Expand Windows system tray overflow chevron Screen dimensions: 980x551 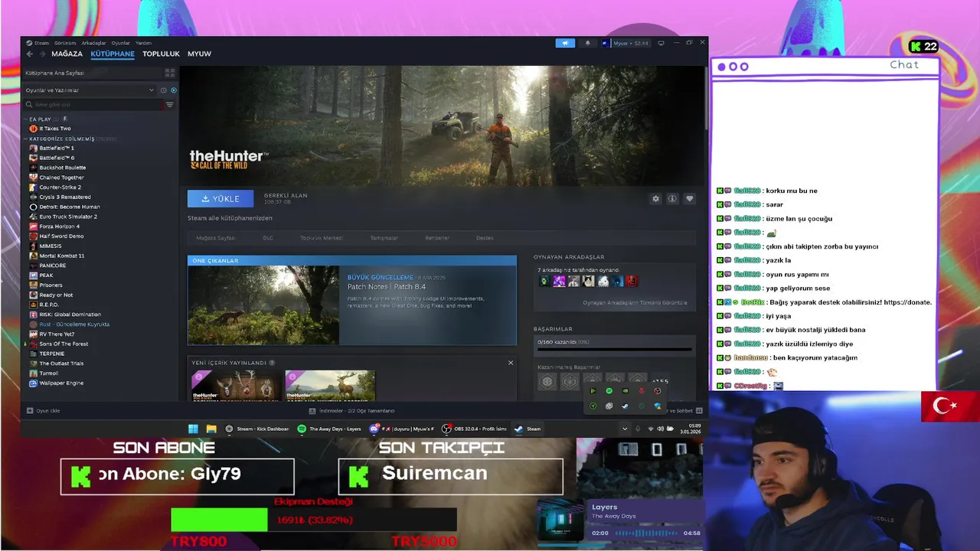[625, 429]
